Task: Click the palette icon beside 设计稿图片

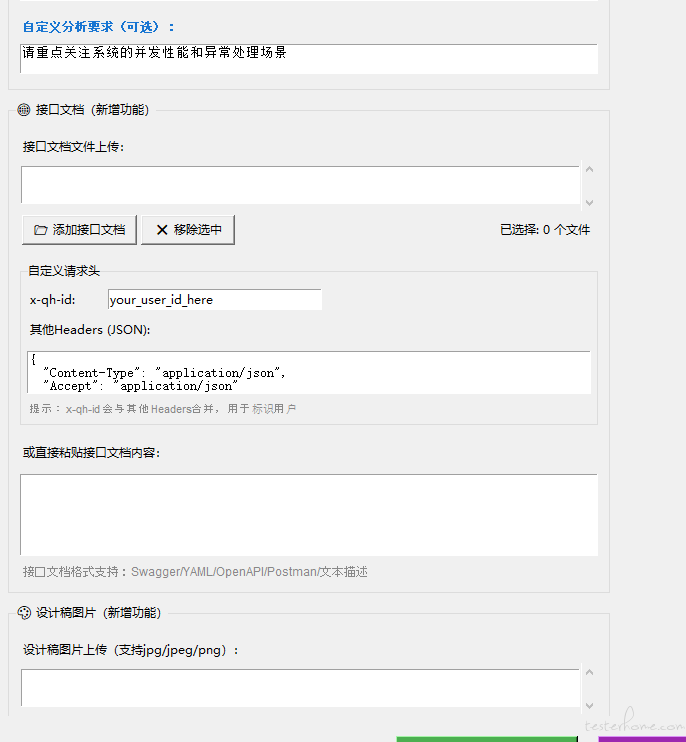Action: click(x=24, y=613)
